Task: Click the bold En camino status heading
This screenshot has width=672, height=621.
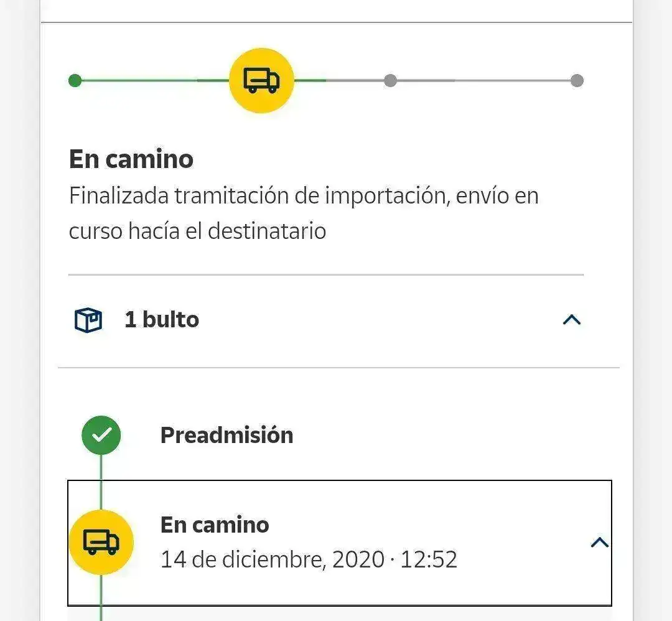Action: (131, 159)
